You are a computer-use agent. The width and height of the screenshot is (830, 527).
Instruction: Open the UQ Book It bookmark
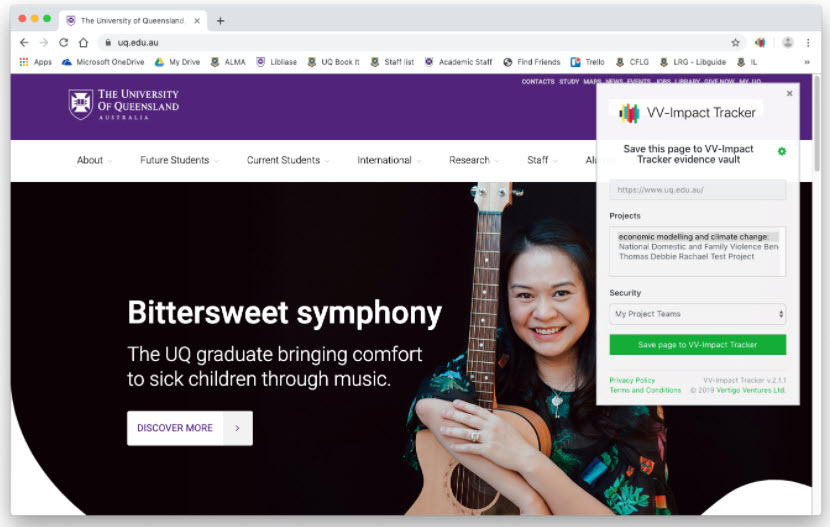coord(333,62)
